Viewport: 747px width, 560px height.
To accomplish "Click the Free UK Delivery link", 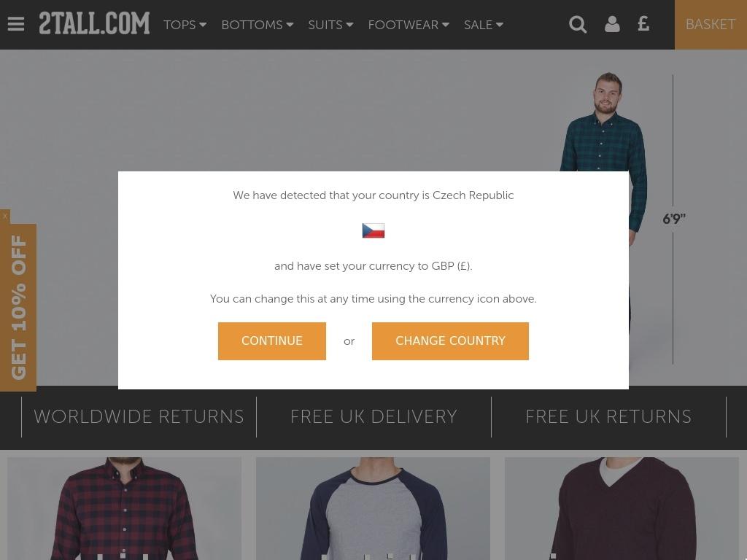I will [x=373, y=416].
